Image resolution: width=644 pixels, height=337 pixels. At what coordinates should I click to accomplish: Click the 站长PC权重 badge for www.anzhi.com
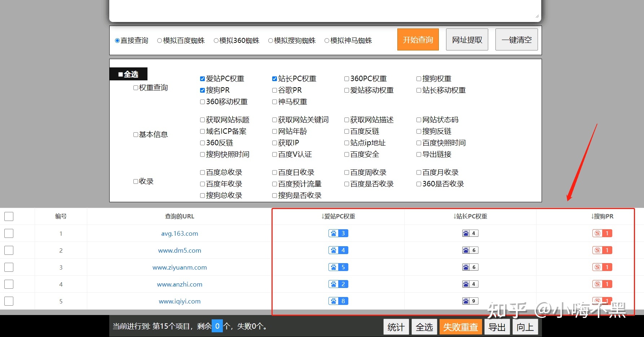point(470,284)
